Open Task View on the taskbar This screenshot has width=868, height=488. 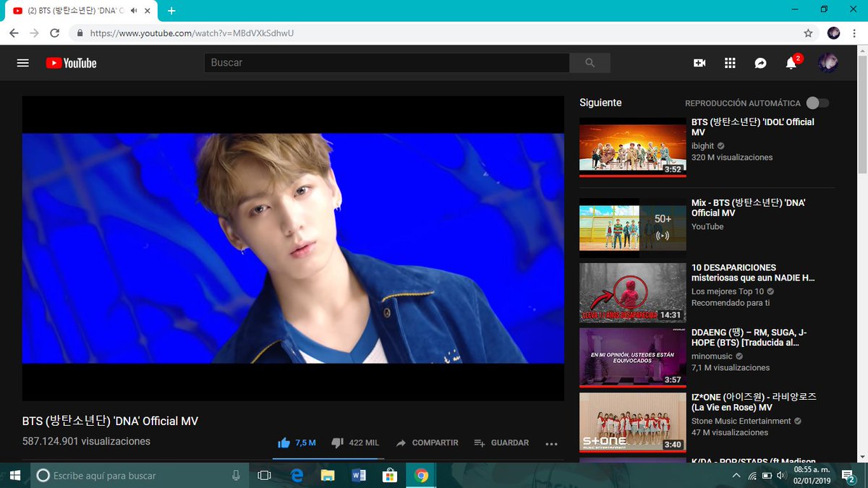tap(264, 475)
